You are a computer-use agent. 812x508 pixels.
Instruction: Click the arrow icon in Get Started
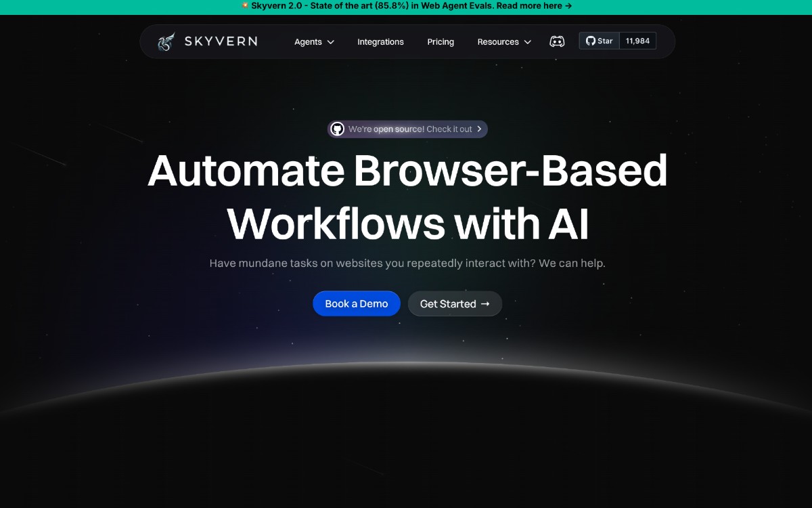485,303
